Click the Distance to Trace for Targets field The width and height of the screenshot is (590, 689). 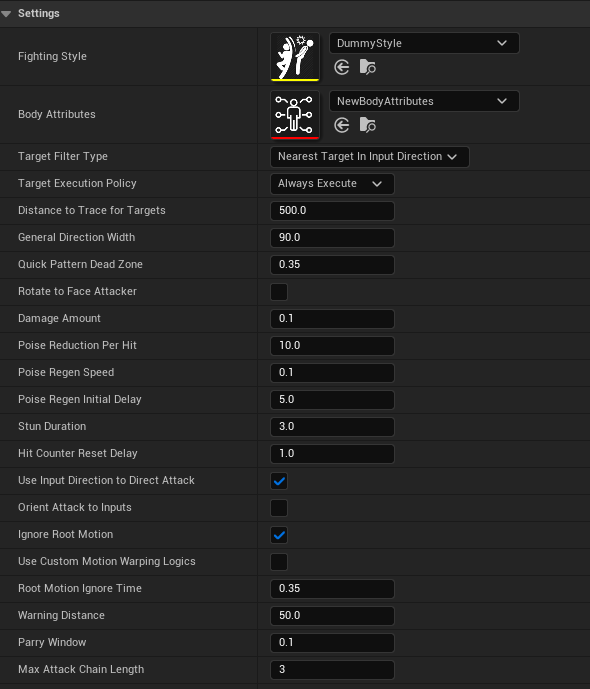pos(332,210)
